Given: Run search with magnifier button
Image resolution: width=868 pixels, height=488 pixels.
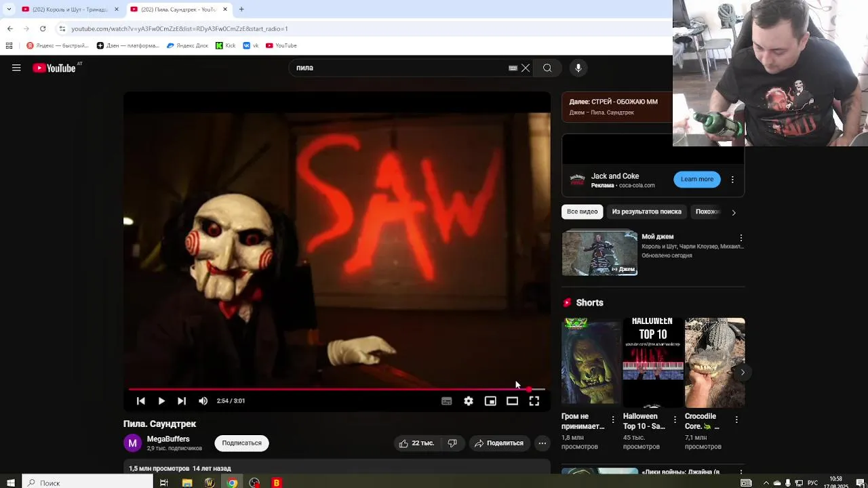Looking at the screenshot, I should 547,68.
